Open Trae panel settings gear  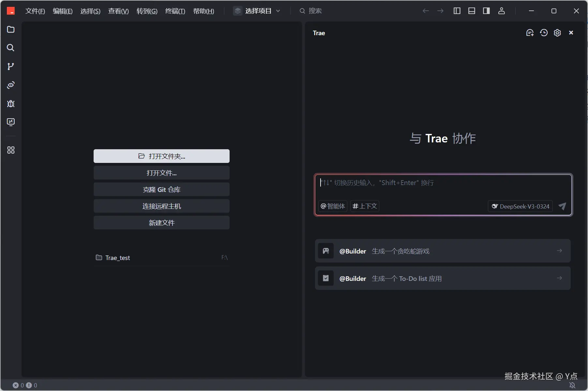click(x=557, y=33)
